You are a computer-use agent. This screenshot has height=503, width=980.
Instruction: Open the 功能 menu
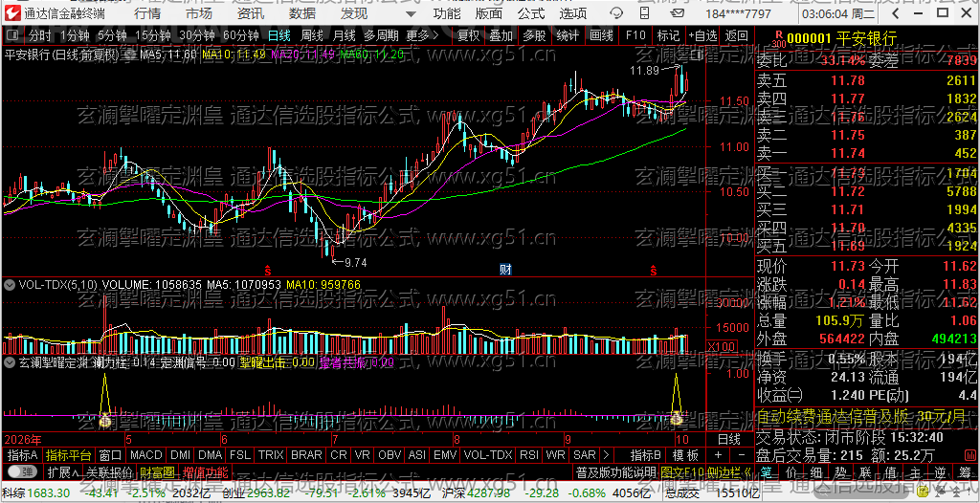pos(447,13)
